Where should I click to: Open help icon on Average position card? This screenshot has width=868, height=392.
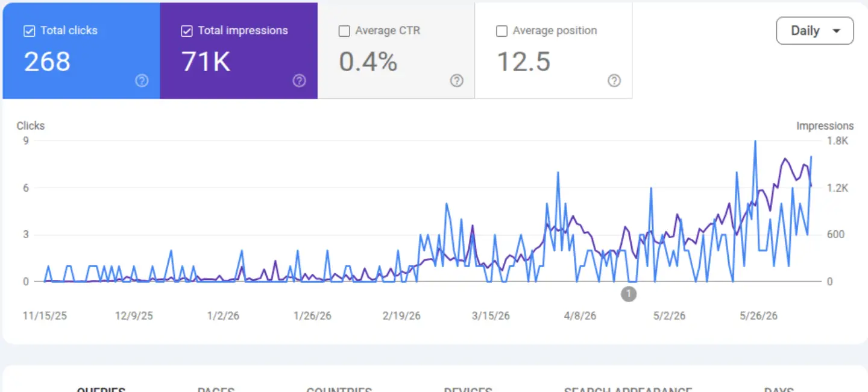tap(614, 81)
